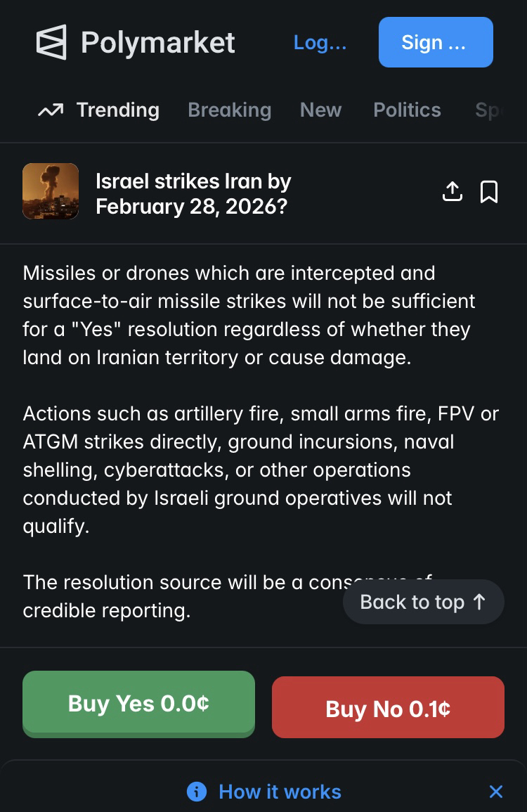Image resolution: width=527 pixels, height=812 pixels.
Task: Click the Trending arrow icon
Action: click(x=51, y=110)
